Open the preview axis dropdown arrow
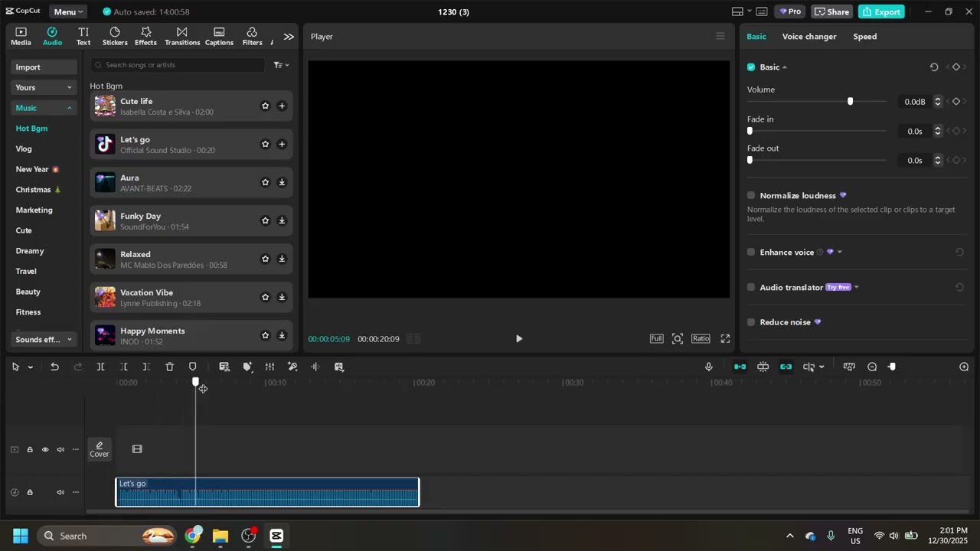Image resolution: width=980 pixels, height=551 pixels. tap(822, 367)
